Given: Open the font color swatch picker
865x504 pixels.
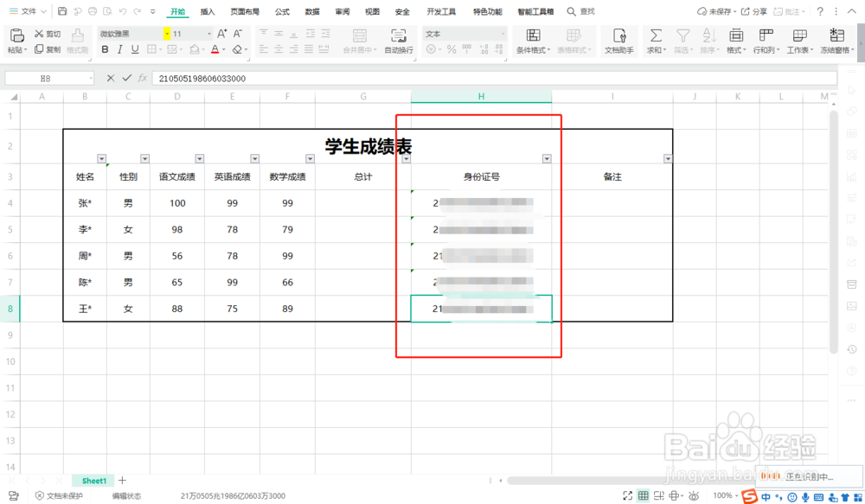Looking at the screenshot, I should (x=222, y=49).
